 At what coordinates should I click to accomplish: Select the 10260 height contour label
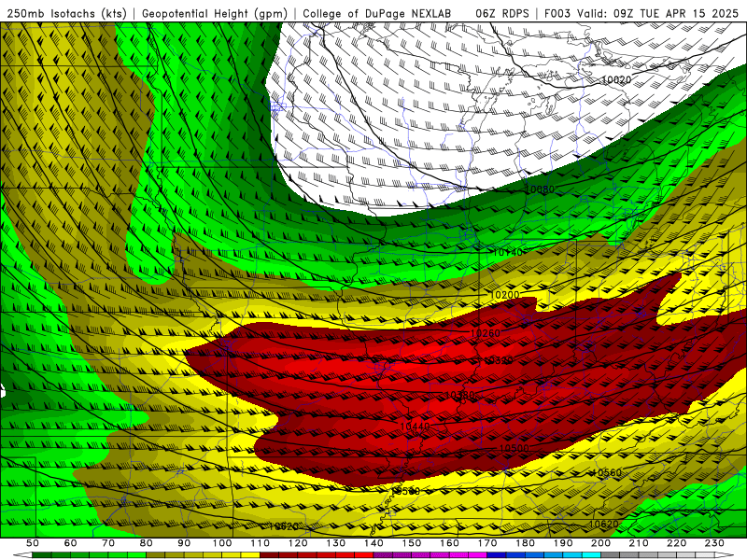[485, 333]
